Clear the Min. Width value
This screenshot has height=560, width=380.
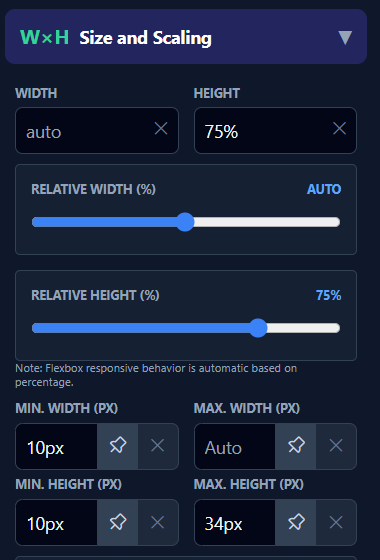point(158,446)
